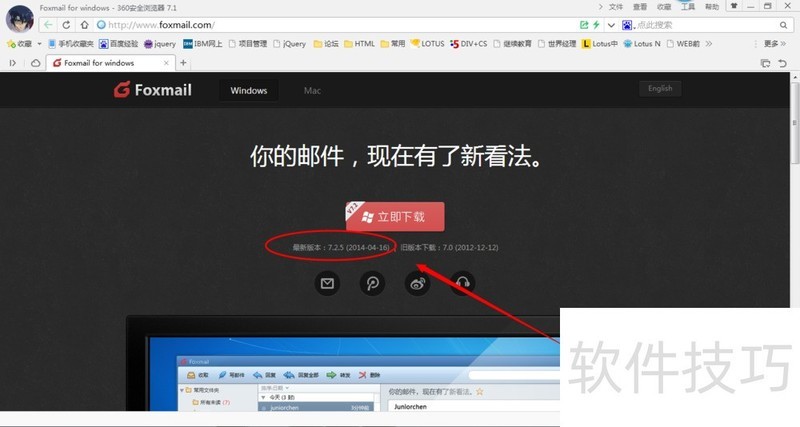Expand bookmarks overflow chevron after WEB前

pos(709,44)
